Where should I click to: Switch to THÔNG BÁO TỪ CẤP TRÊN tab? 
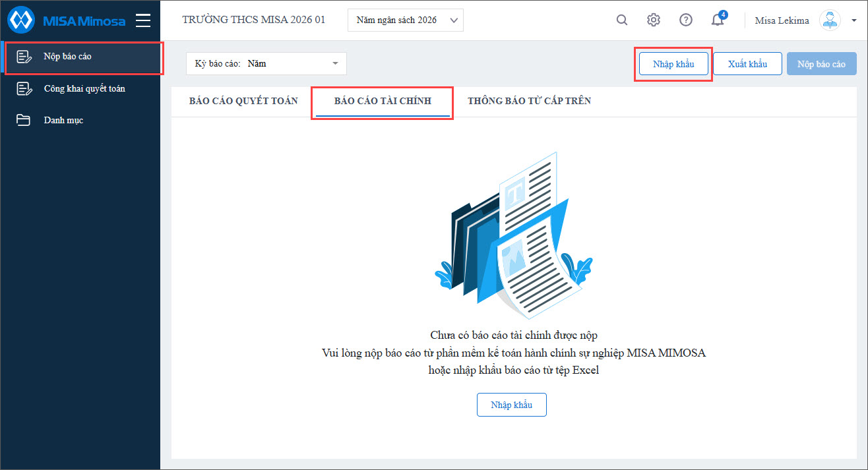click(529, 101)
